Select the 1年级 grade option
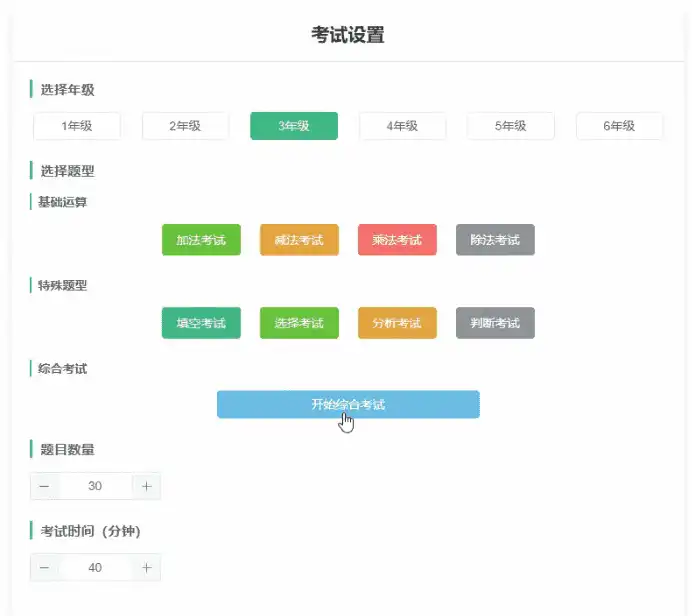The height and width of the screenshot is (616, 692). 77,126
